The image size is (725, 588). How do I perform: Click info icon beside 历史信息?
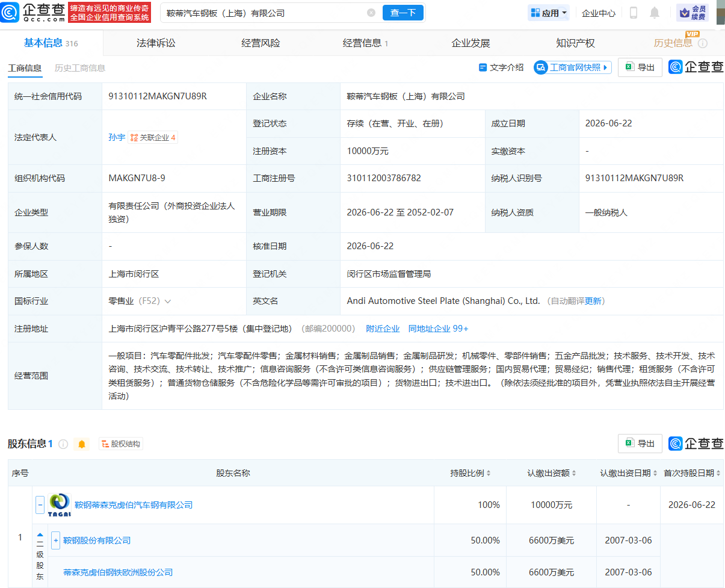(x=702, y=43)
